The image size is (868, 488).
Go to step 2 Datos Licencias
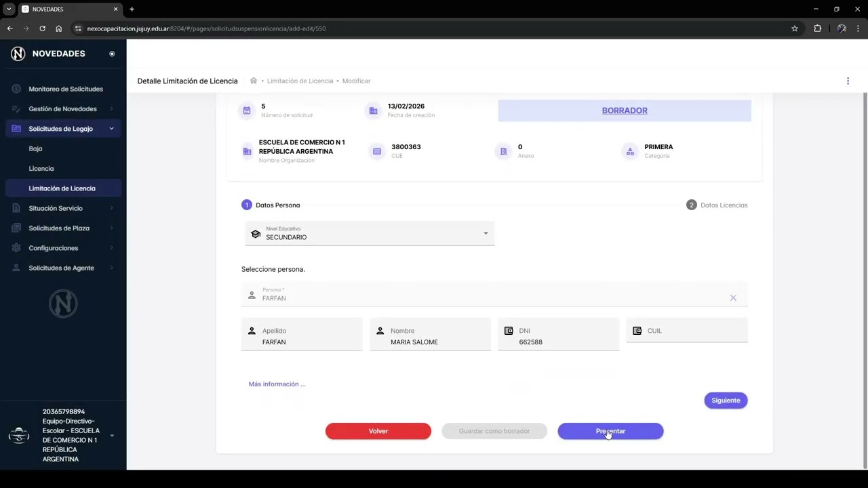[x=717, y=205]
